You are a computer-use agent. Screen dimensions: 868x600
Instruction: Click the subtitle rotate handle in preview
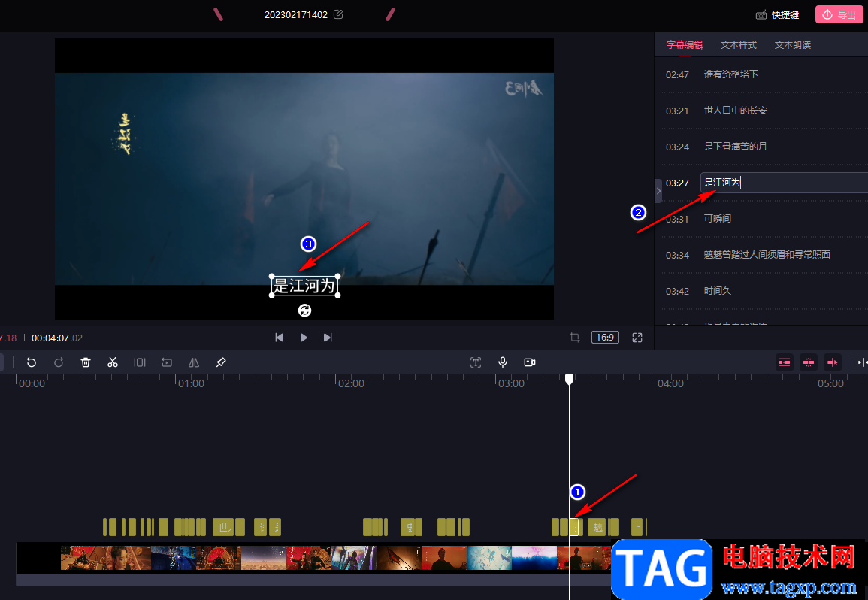(304, 311)
